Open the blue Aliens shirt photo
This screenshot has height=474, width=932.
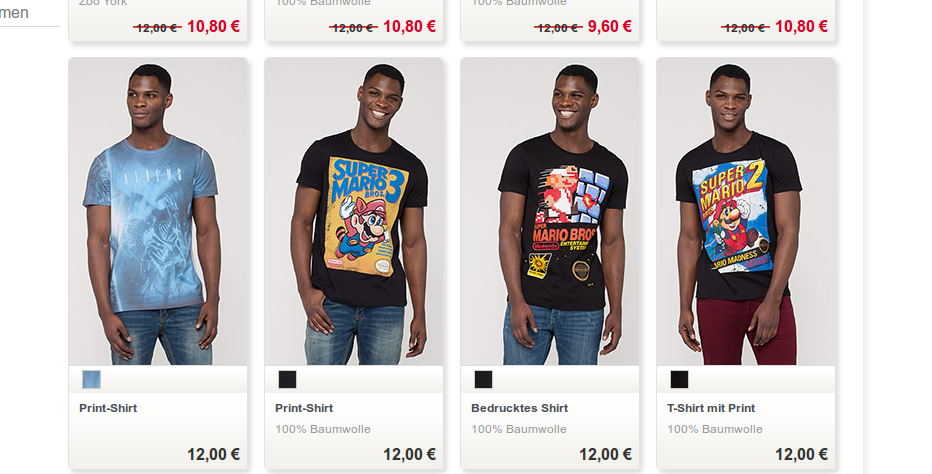click(x=158, y=212)
